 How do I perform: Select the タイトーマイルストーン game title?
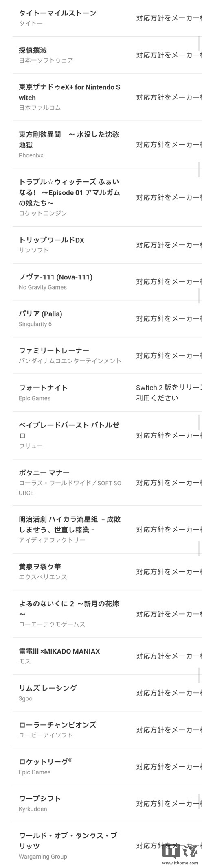point(57,13)
